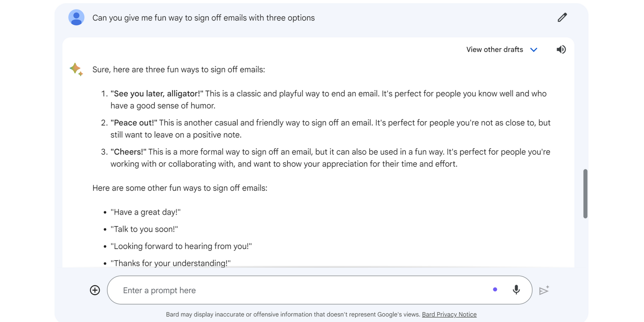Viewport: 644px width, 322px height.
Task: Click the pencil icon to edit the prompt
Action: click(x=562, y=17)
